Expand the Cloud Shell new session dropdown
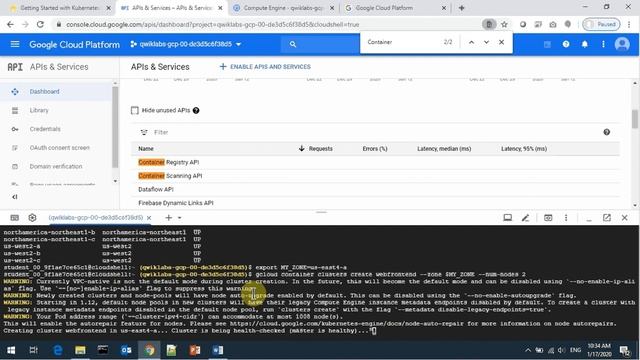This screenshot has height=360, width=640. [x=180, y=218]
